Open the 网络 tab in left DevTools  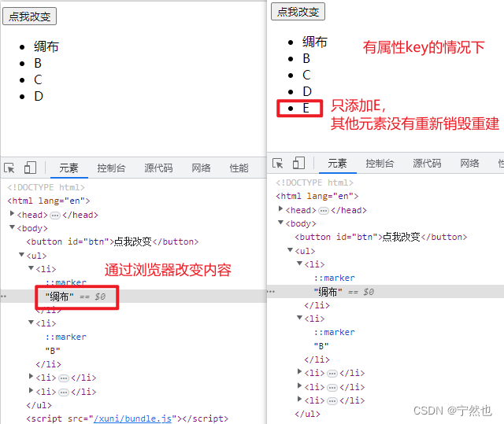[201, 168]
